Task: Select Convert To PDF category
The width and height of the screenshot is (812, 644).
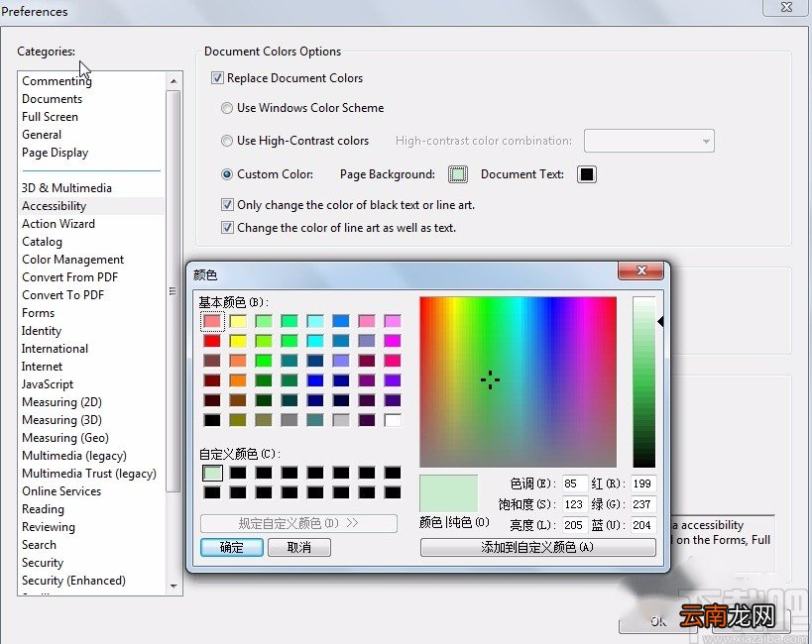Action: 62,295
